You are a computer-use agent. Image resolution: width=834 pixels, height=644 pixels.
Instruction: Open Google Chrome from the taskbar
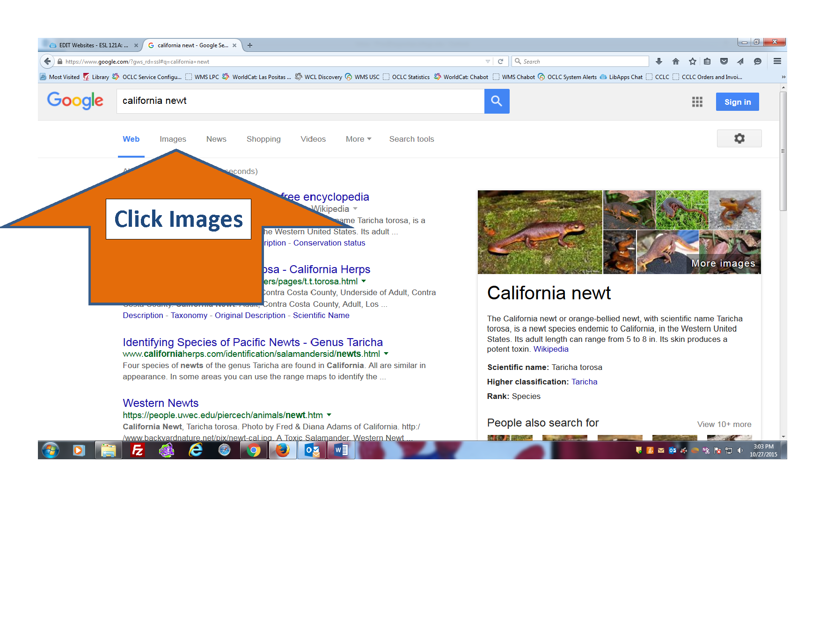click(x=254, y=450)
